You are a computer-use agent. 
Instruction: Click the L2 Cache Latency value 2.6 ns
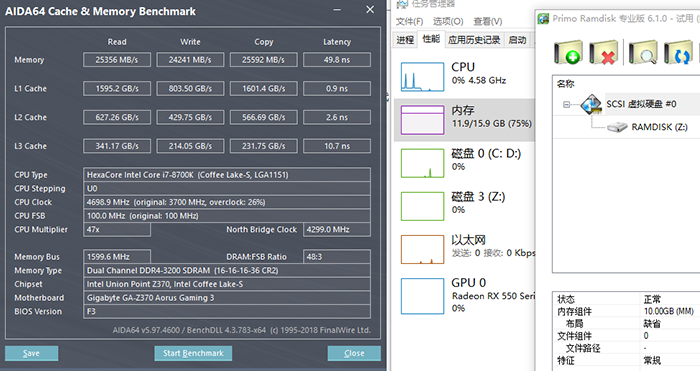[x=337, y=117]
